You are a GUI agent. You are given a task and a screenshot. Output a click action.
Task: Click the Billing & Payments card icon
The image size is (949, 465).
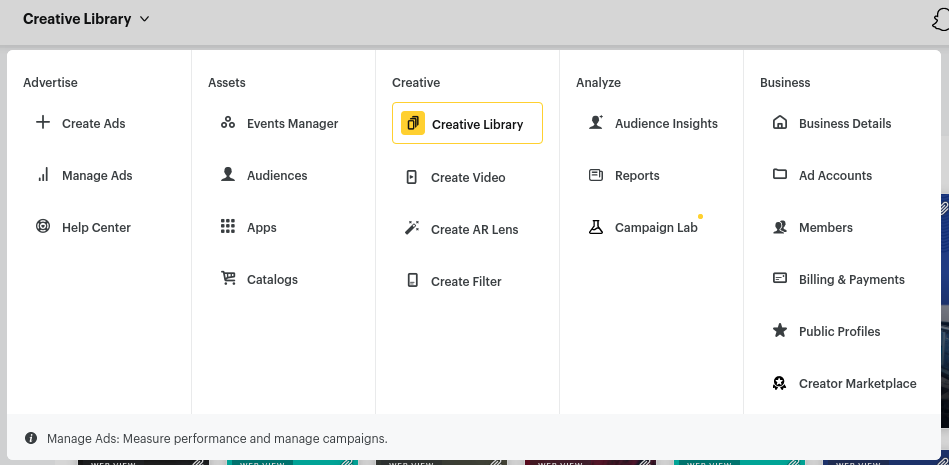click(780, 279)
